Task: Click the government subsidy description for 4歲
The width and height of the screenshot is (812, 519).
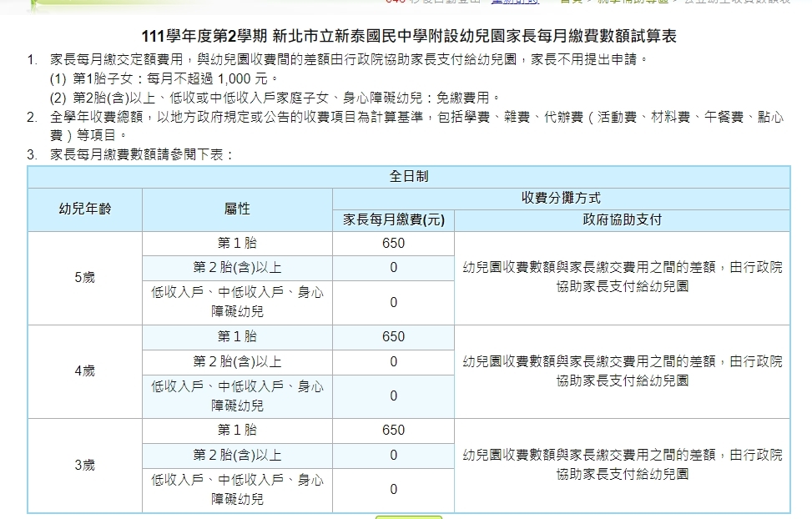Action: point(622,370)
